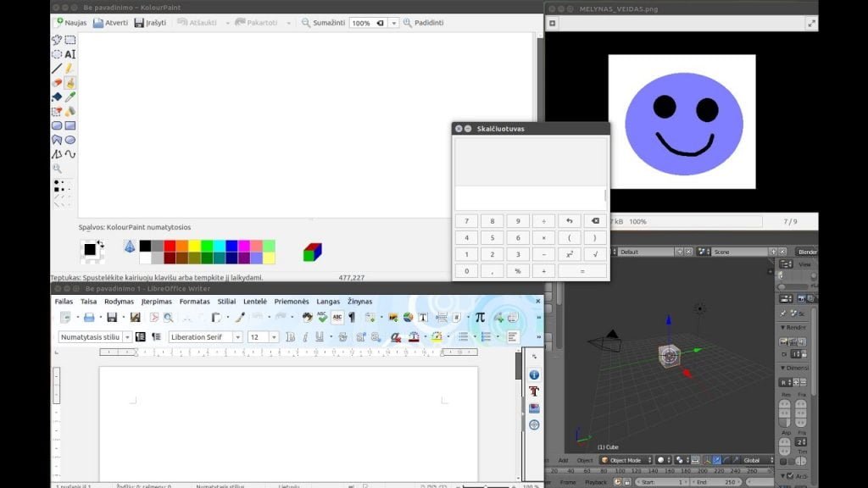Select the Text tool in KolourPaint
868x488 pixels.
pos(70,54)
